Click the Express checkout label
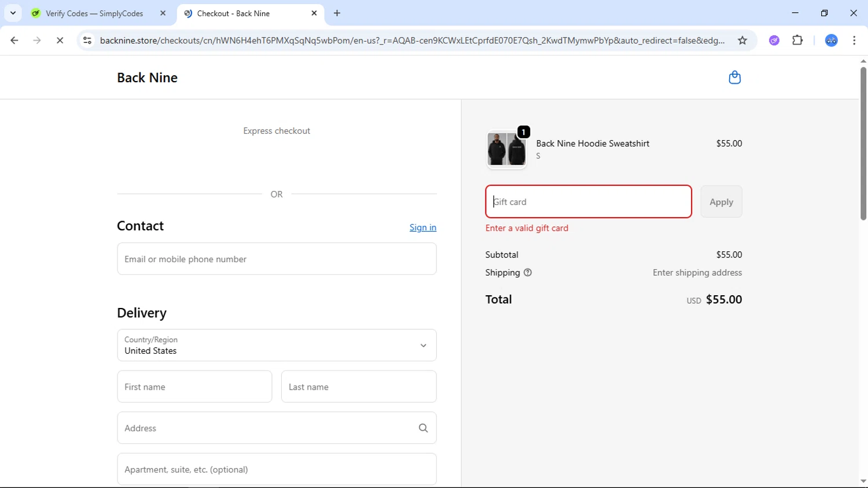 [x=277, y=131]
